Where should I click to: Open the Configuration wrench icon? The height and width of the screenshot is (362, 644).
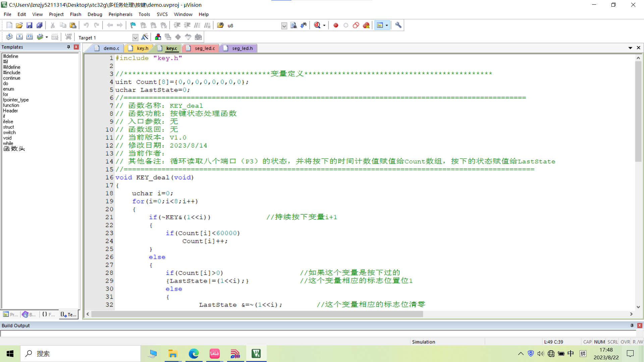pos(398,25)
